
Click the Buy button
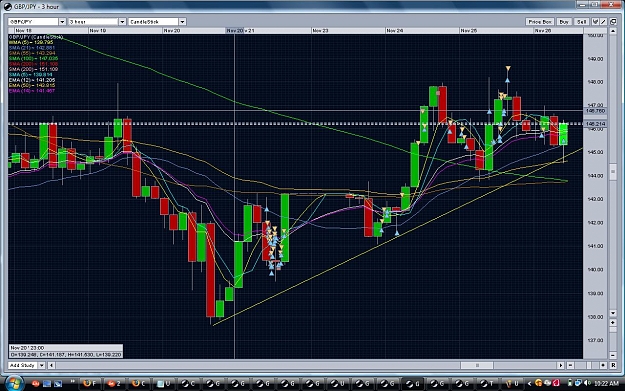[564, 22]
